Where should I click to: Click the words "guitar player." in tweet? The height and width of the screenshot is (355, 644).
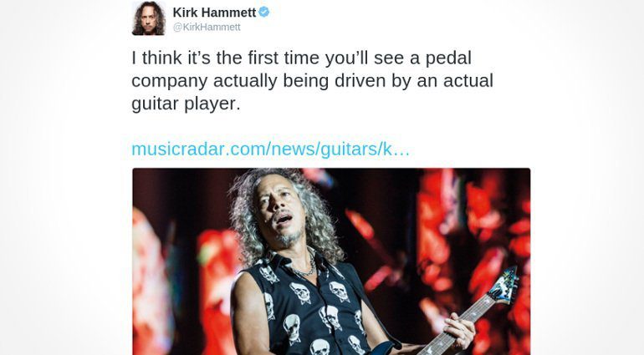click(x=186, y=104)
